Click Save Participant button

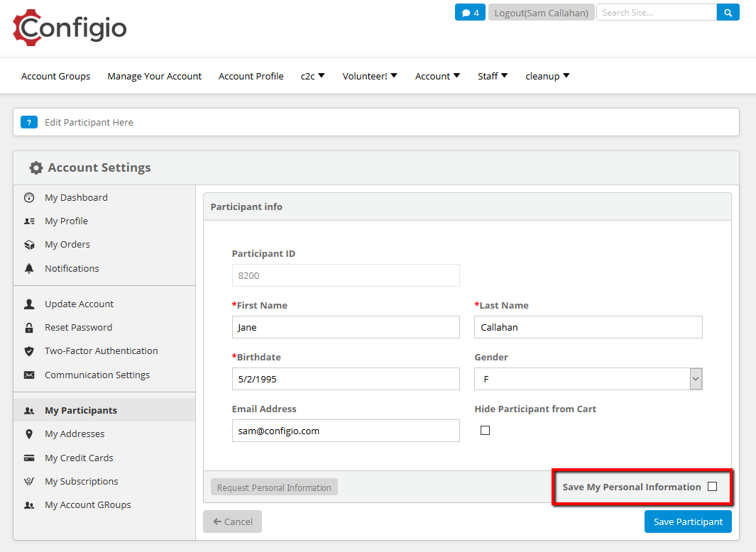coord(688,521)
